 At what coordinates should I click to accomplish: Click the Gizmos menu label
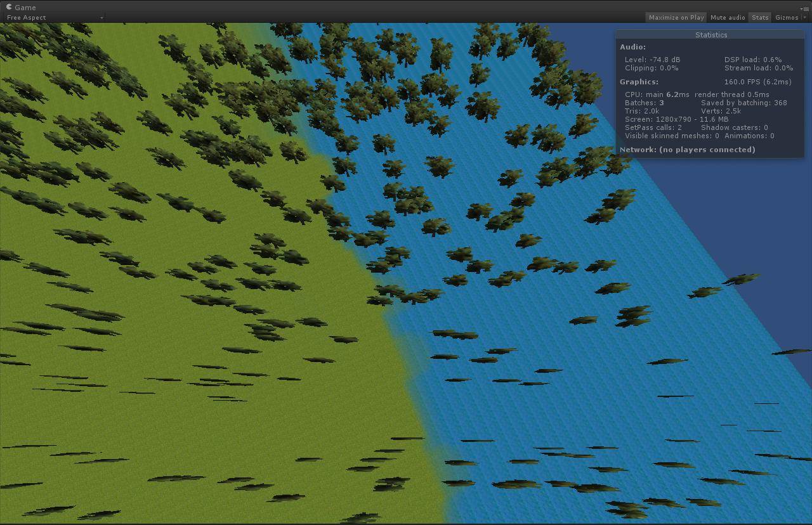tap(787, 17)
